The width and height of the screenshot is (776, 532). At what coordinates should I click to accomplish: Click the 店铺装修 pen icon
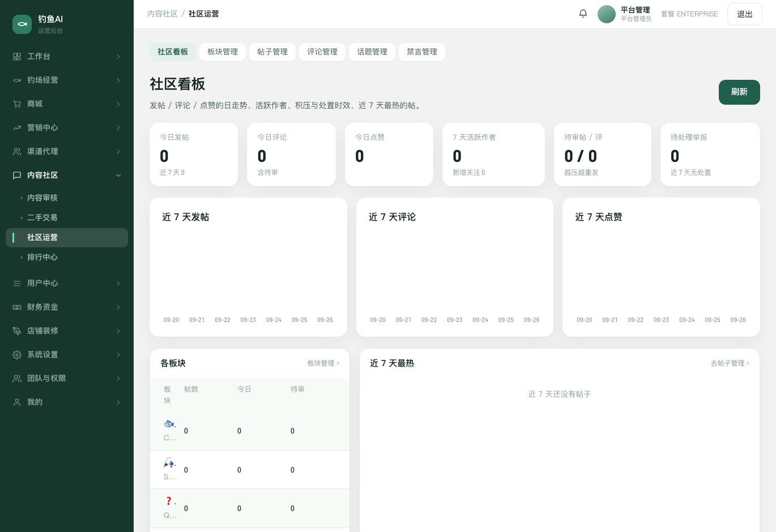click(x=17, y=331)
